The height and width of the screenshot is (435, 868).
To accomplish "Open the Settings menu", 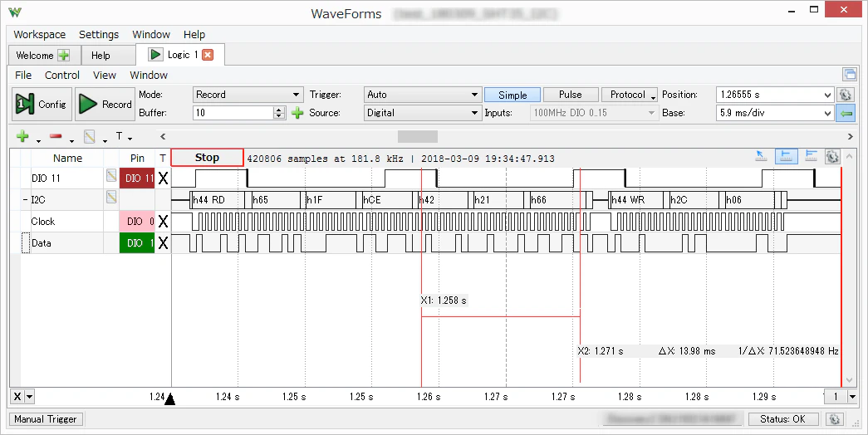I will click(99, 34).
